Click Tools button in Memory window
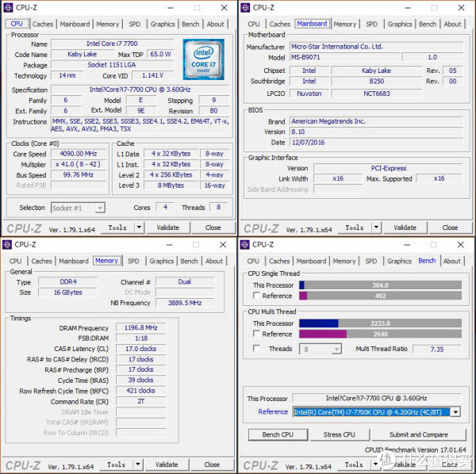 tap(117, 464)
